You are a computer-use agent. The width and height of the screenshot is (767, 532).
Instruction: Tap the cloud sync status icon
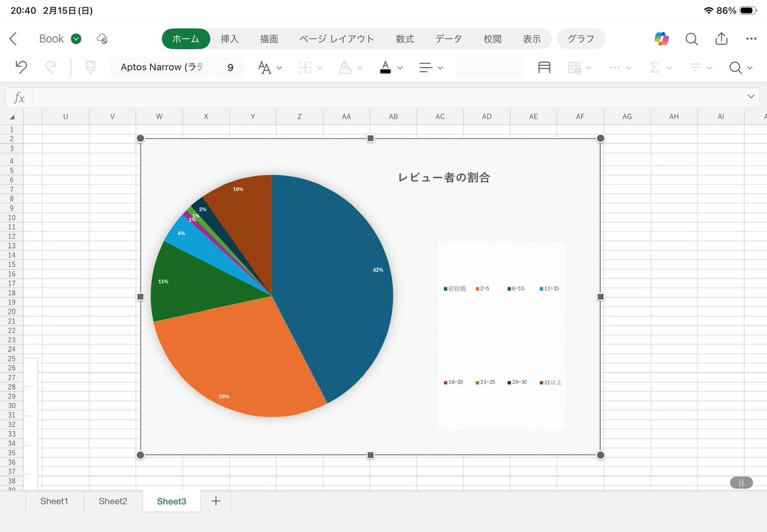[102, 39]
